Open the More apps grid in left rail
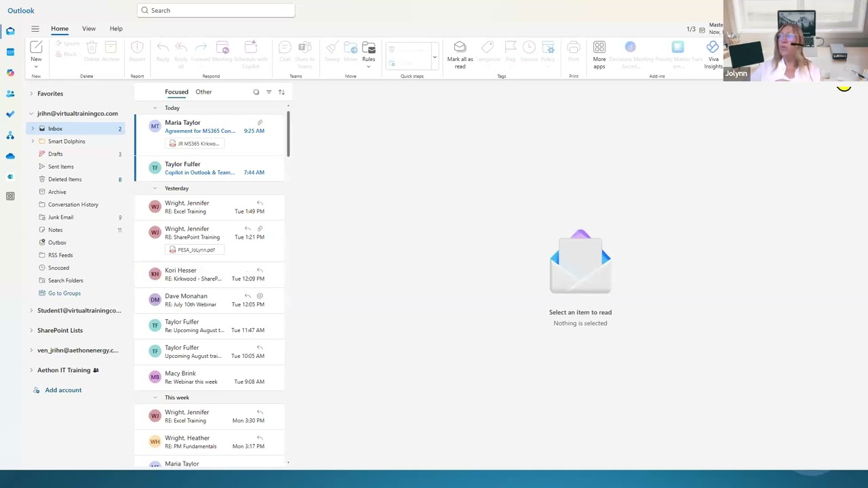The width and height of the screenshot is (868, 488). point(10,196)
